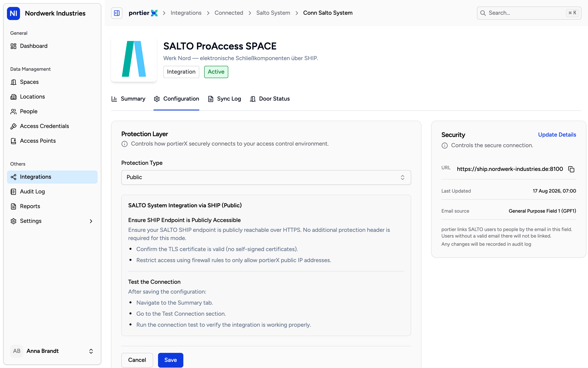Click the Nordwerk Industries NI avatar
This screenshot has height=368, width=588.
13,13
